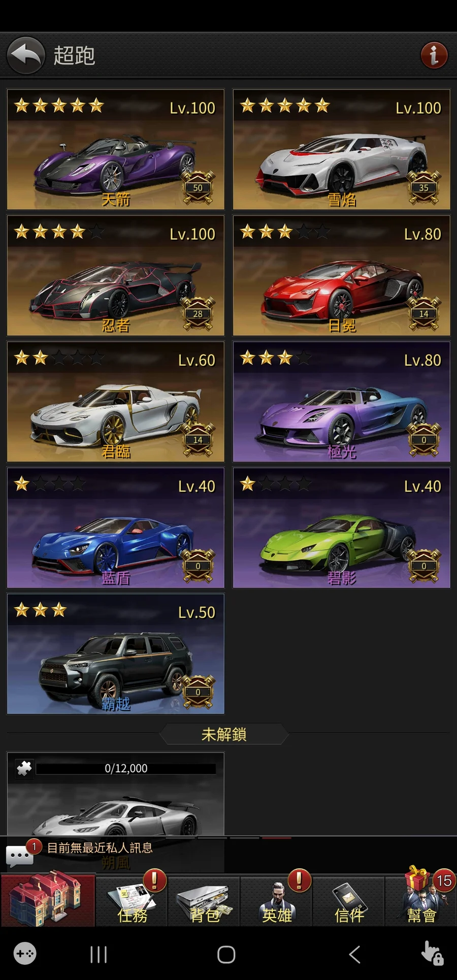Select the 忍者 black supercar card

click(116, 276)
